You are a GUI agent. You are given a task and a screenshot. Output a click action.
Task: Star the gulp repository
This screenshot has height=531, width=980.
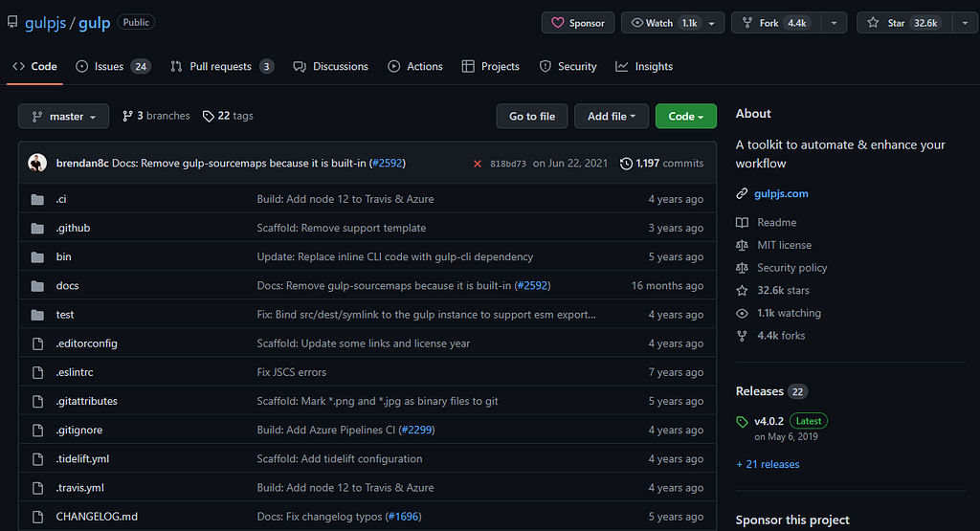coord(903,23)
